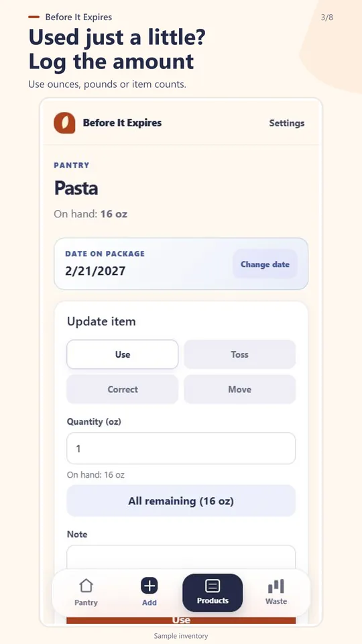
Task: Tap the Before It Expires app title
Action: [x=122, y=123]
